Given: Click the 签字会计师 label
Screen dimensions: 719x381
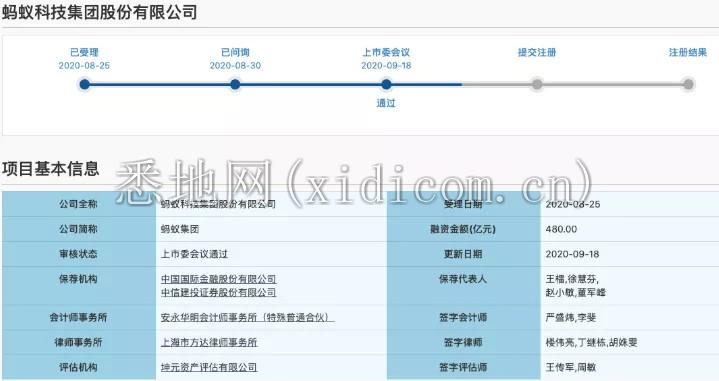Looking at the screenshot, I should point(463,317).
